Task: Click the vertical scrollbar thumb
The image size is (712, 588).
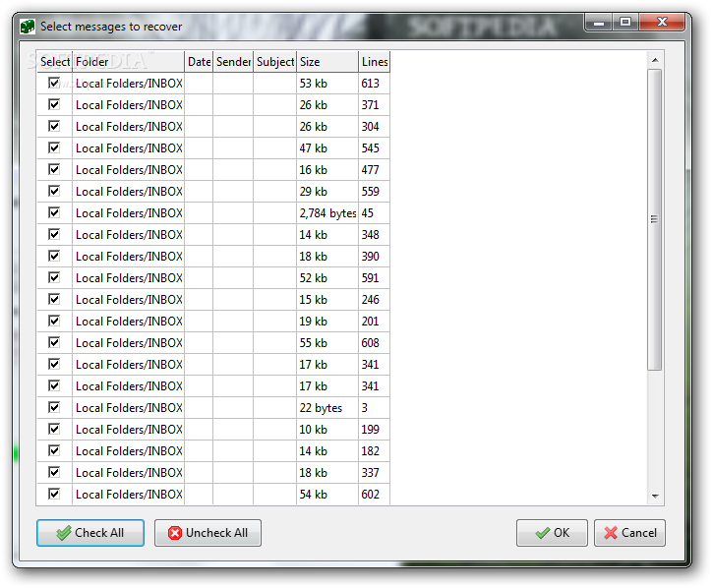Action: tap(654, 219)
